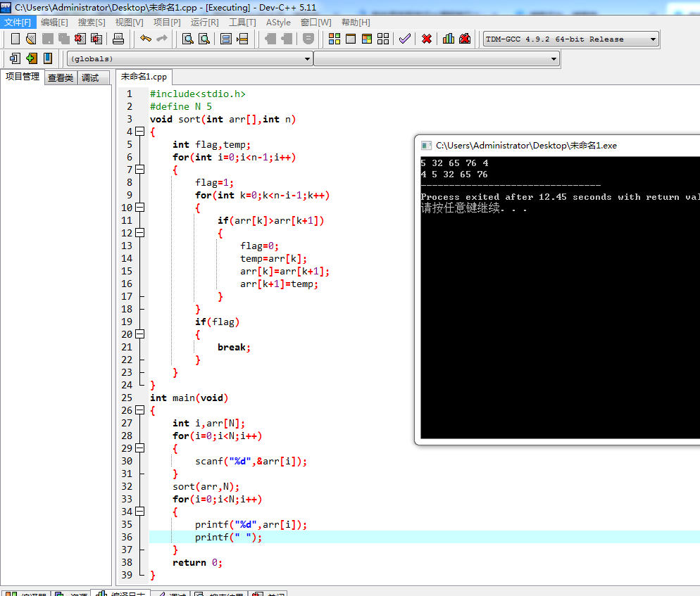Collapse the inner for loop at line 10
The height and width of the screenshot is (596, 700).
coord(139,208)
